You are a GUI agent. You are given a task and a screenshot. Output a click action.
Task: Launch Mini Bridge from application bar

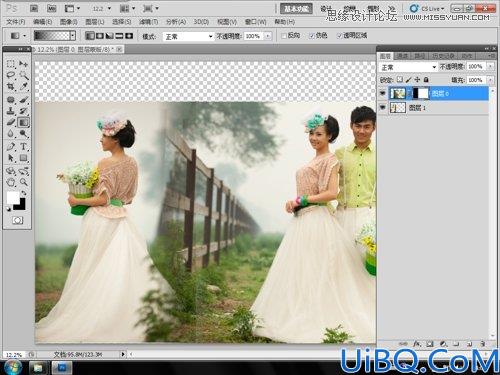(x=51, y=9)
